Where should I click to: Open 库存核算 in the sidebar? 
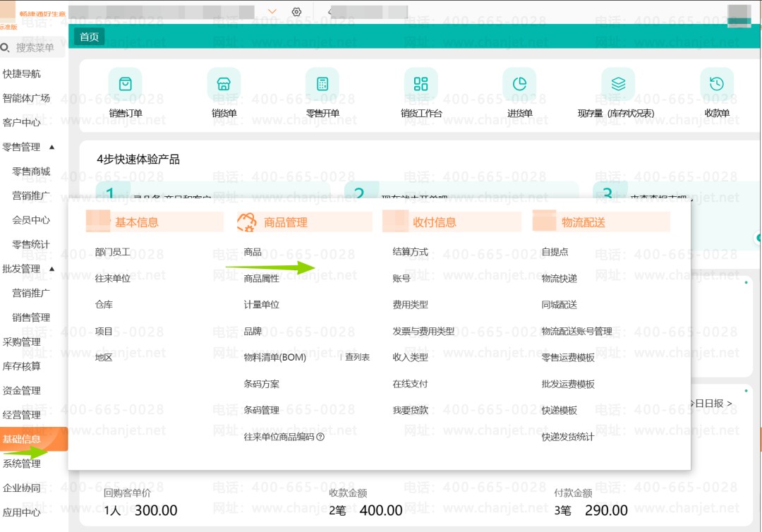click(21, 366)
